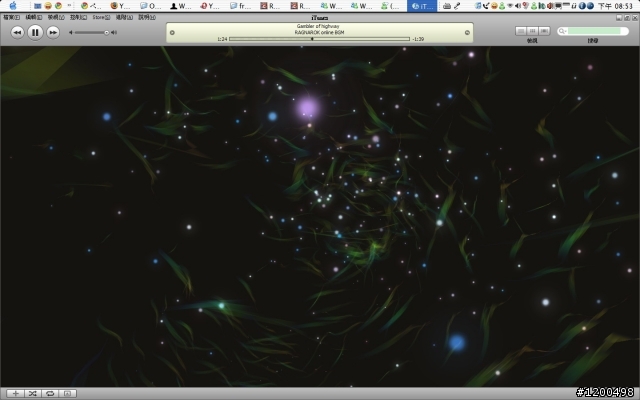This screenshot has width=640, height=400.
Task: Skip to the next track
Action: [x=53, y=32]
